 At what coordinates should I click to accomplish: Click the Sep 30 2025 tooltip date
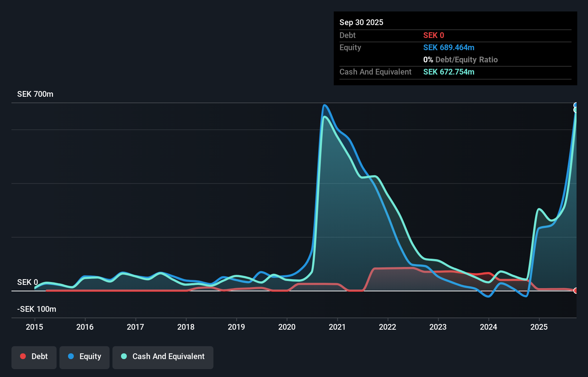[x=361, y=22]
